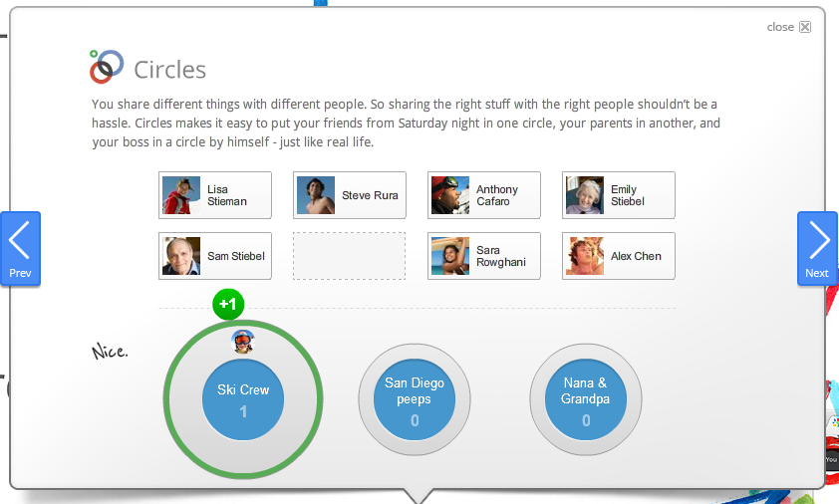Image resolution: width=839 pixels, height=504 pixels.
Task: Click Alex Chen's profile photo
Action: pyautogui.click(x=585, y=256)
